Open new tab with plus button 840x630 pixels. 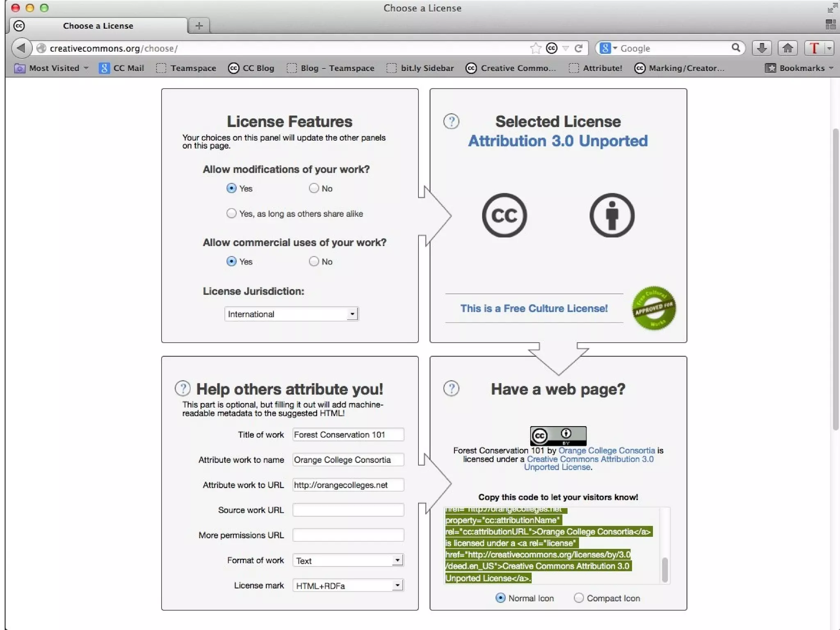click(199, 26)
